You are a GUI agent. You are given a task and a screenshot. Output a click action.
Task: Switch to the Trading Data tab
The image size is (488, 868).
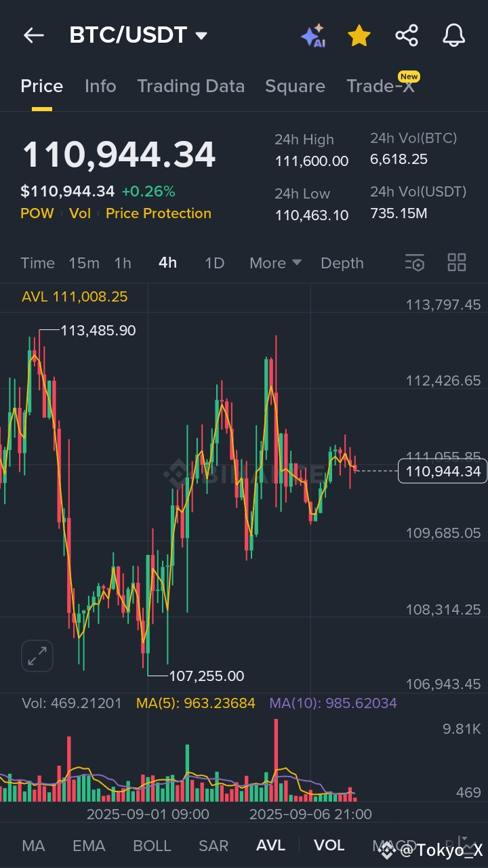pyautogui.click(x=190, y=86)
